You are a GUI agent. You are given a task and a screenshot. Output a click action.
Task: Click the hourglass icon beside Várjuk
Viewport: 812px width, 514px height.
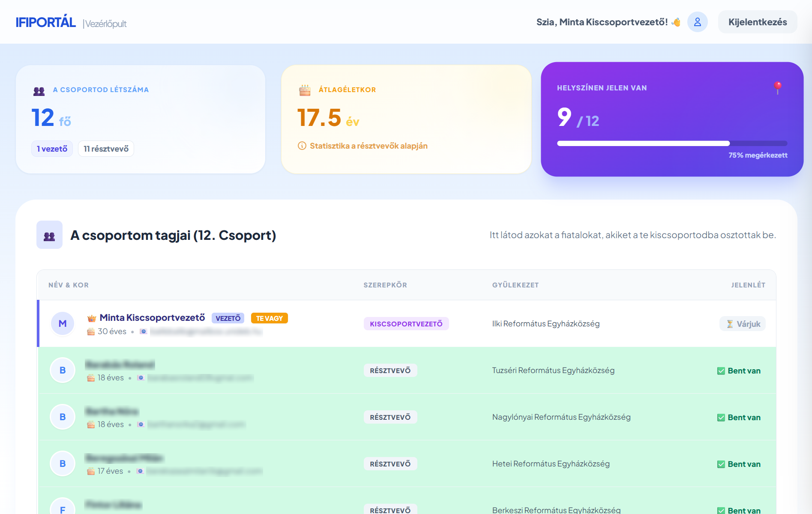coord(730,324)
